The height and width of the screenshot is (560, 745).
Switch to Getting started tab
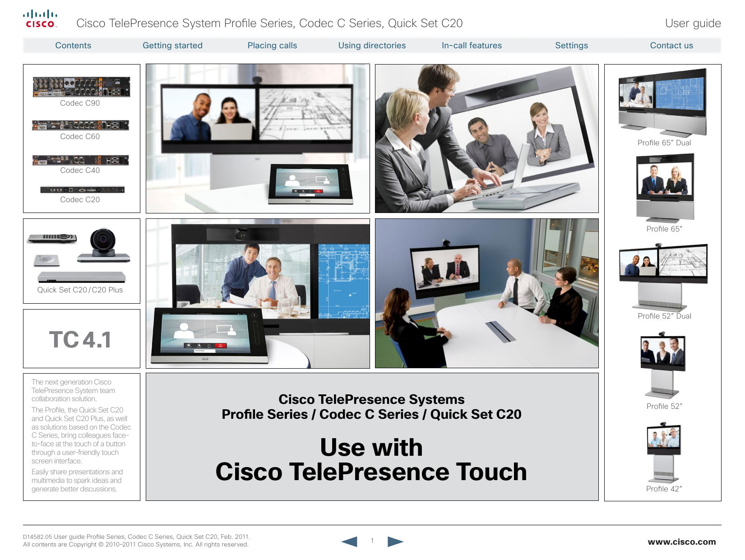tap(172, 46)
